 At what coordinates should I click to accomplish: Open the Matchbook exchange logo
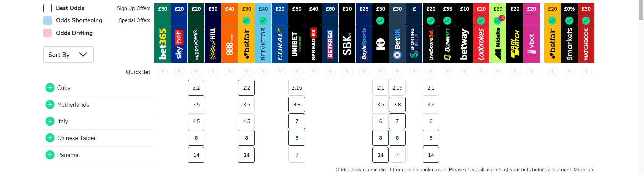[586, 44]
